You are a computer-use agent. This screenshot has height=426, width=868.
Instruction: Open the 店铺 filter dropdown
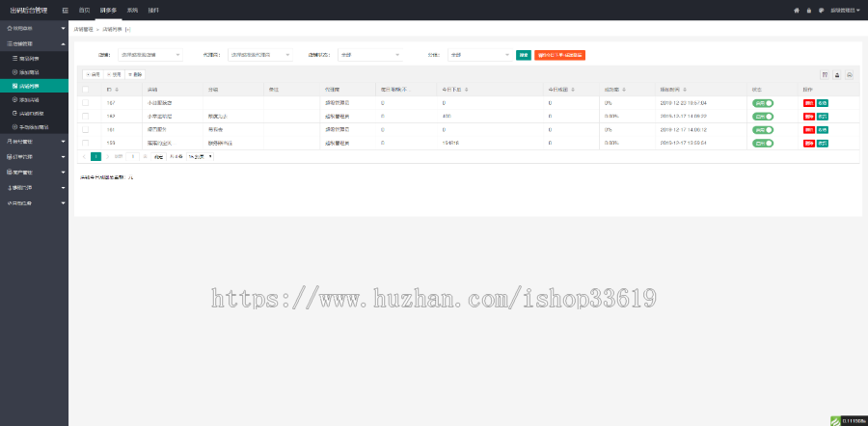pos(150,55)
